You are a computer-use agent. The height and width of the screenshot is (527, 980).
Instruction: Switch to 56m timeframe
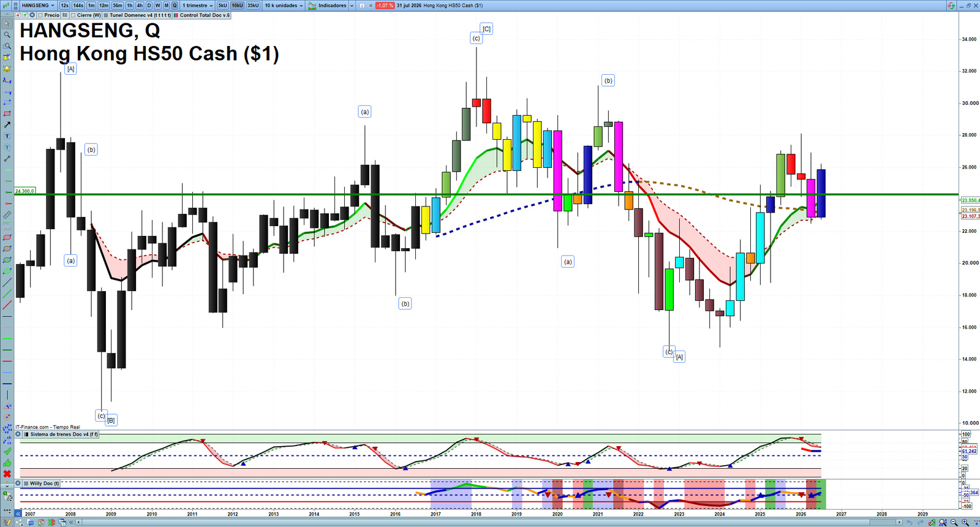(x=118, y=6)
